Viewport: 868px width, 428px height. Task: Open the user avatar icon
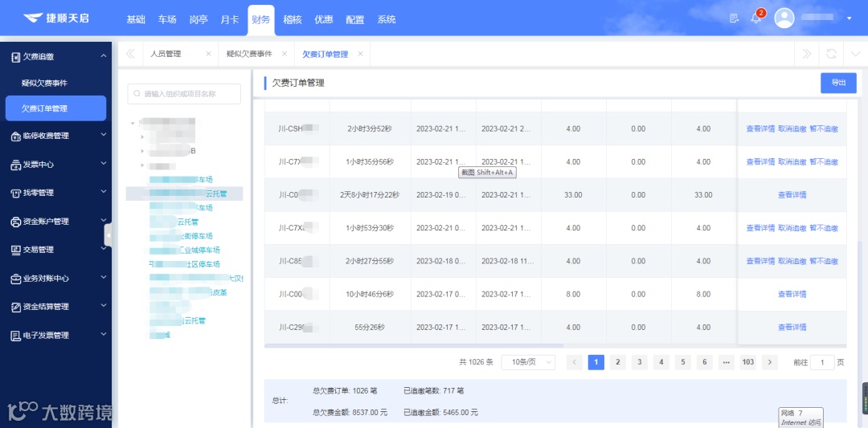click(784, 18)
